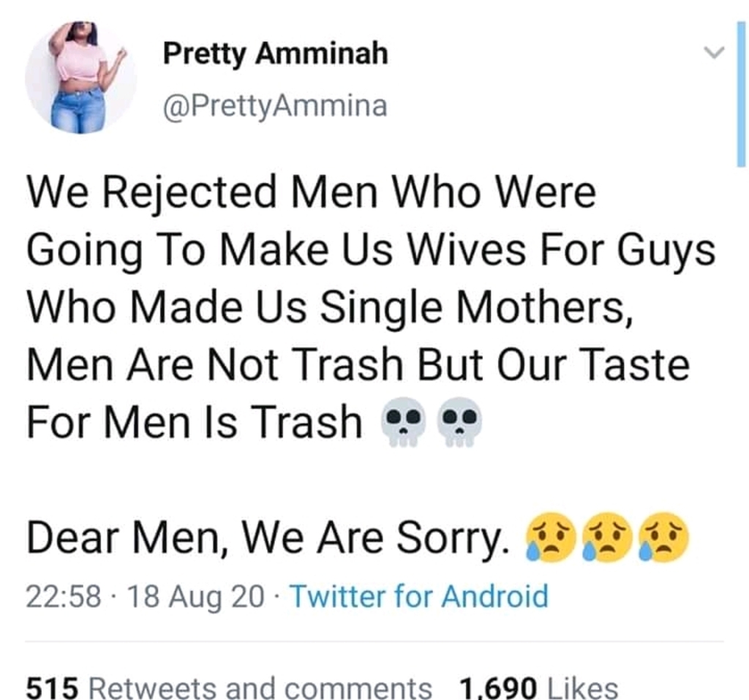This screenshot has width=749, height=700.
Task: Click the word "Rejected" in the tweet
Action: (x=189, y=194)
